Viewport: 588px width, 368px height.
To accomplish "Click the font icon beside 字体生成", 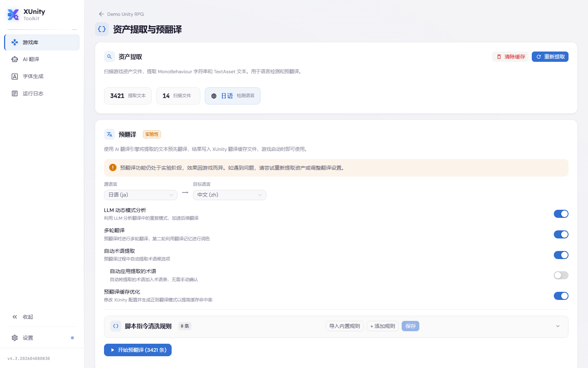I will click(15, 76).
